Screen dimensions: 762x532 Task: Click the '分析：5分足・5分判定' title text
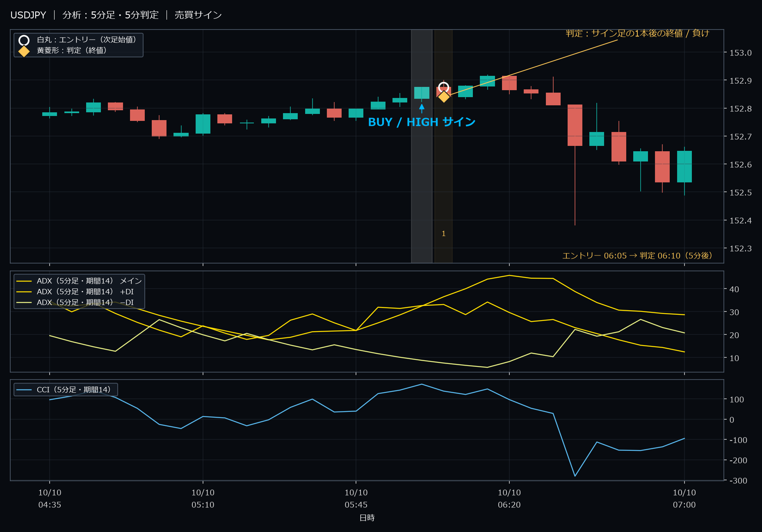[110, 15]
